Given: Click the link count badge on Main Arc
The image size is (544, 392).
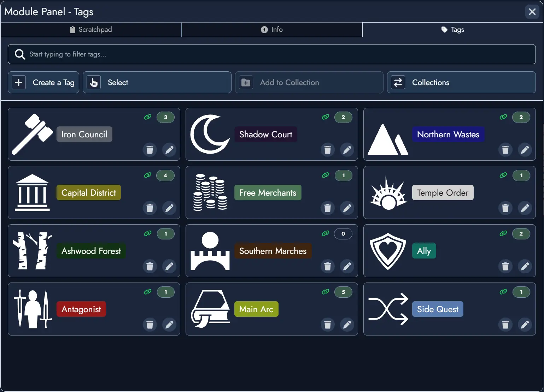Looking at the screenshot, I should (343, 292).
